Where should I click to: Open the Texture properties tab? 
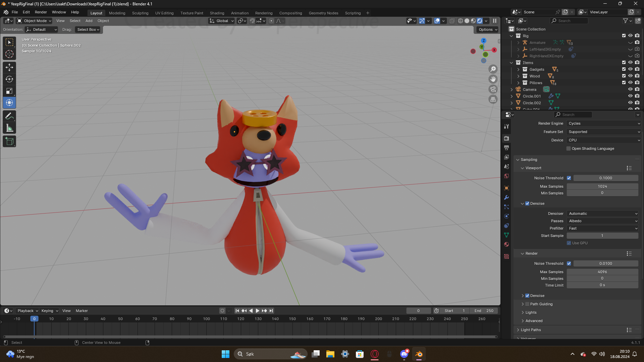pyautogui.click(x=506, y=256)
